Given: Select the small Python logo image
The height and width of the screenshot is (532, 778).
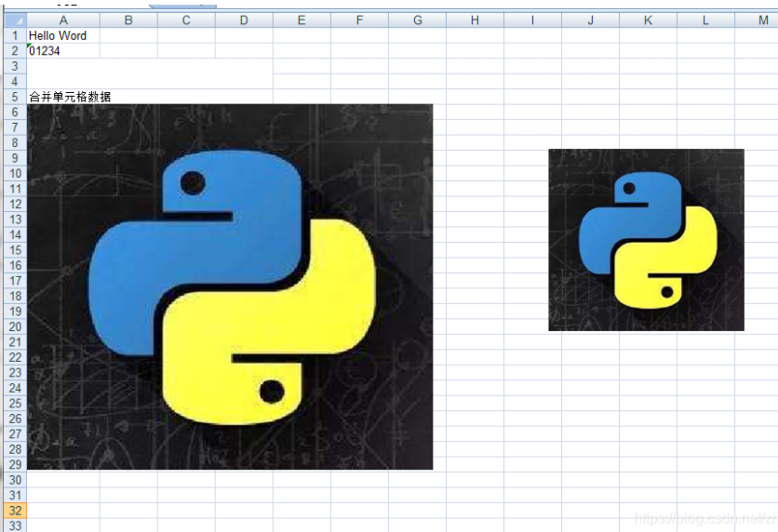Looking at the screenshot, I should coord(646,239).
